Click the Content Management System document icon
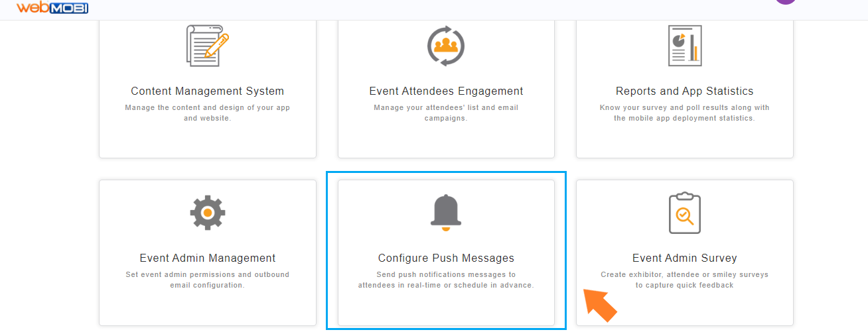The height and width of the screenshot is (332, 868). click(x=208, y=46)
